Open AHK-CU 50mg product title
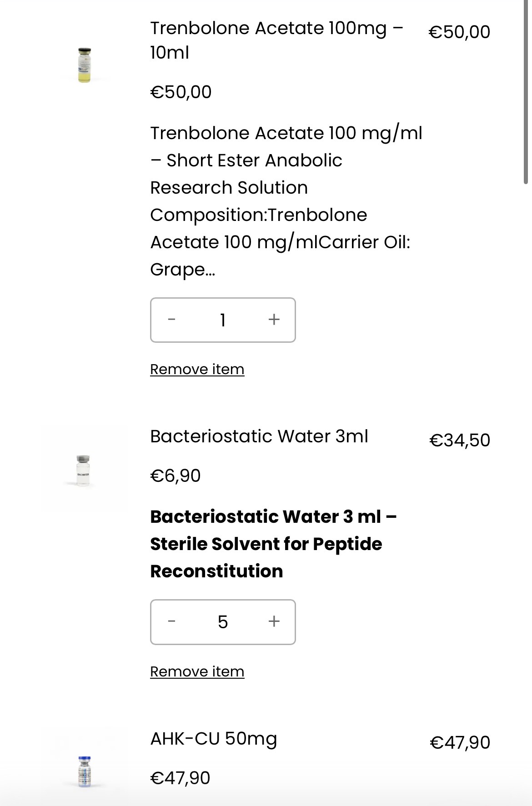Viewport: 532px width, 806px height. click(x=213, y=739)
